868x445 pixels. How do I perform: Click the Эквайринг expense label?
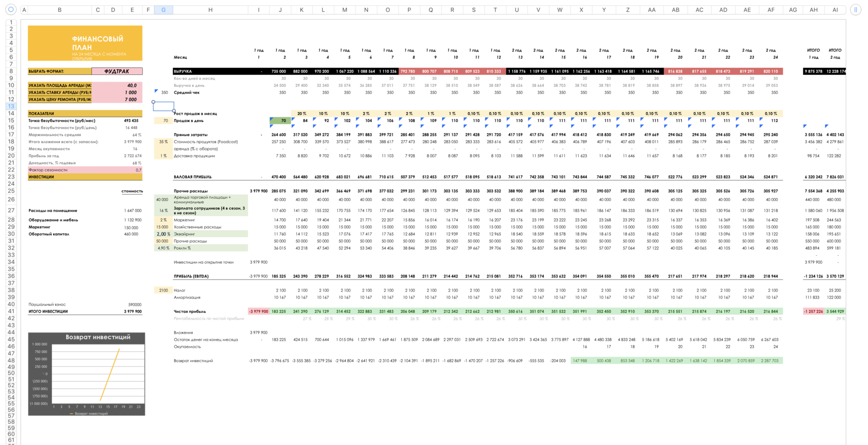point(183,234)
